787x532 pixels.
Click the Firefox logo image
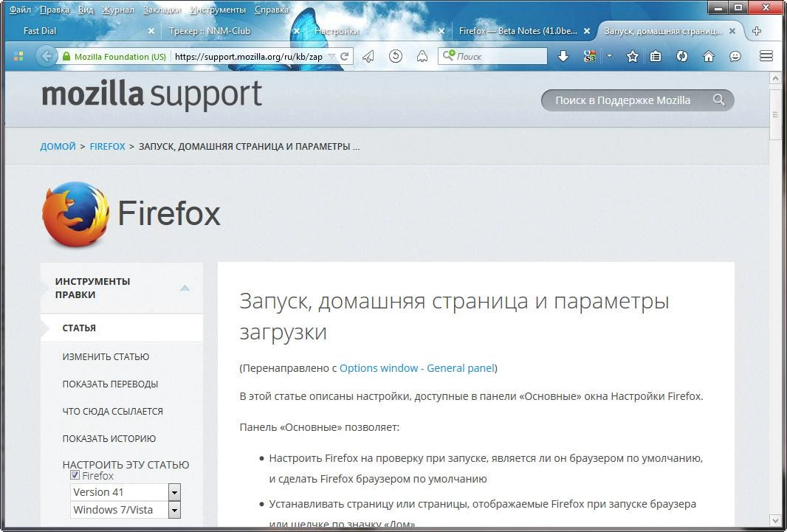coord(75,214)
